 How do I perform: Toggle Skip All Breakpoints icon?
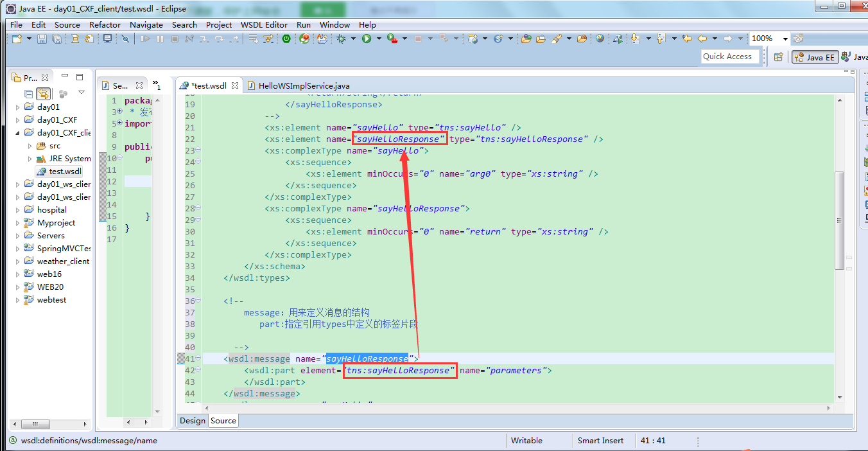coord(125,39)
